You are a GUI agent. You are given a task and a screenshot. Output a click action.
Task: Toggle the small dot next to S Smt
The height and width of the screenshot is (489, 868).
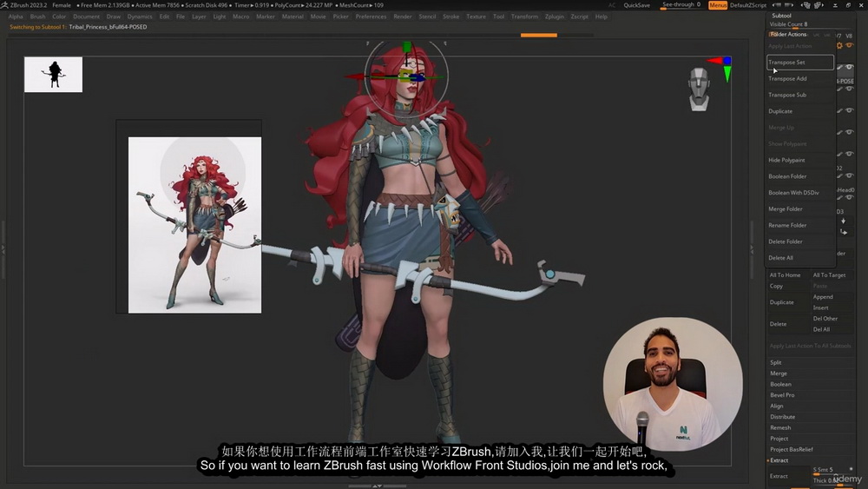(851, 469)
